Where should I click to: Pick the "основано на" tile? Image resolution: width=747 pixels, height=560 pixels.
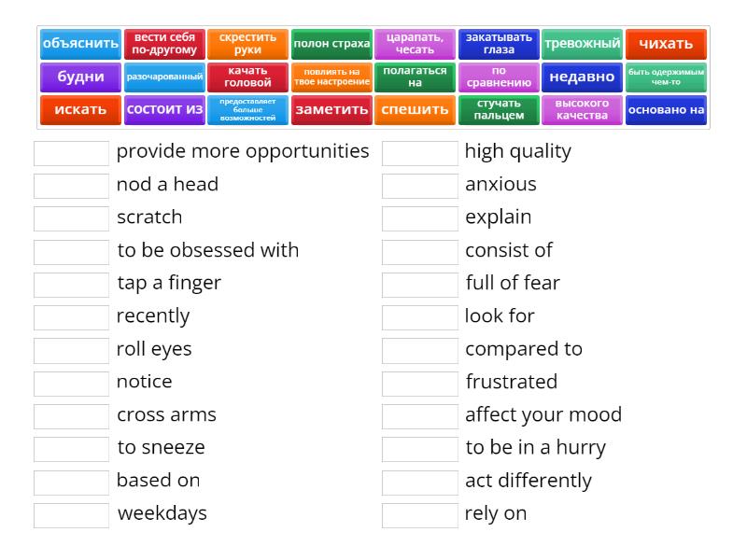tap(667, 109)
